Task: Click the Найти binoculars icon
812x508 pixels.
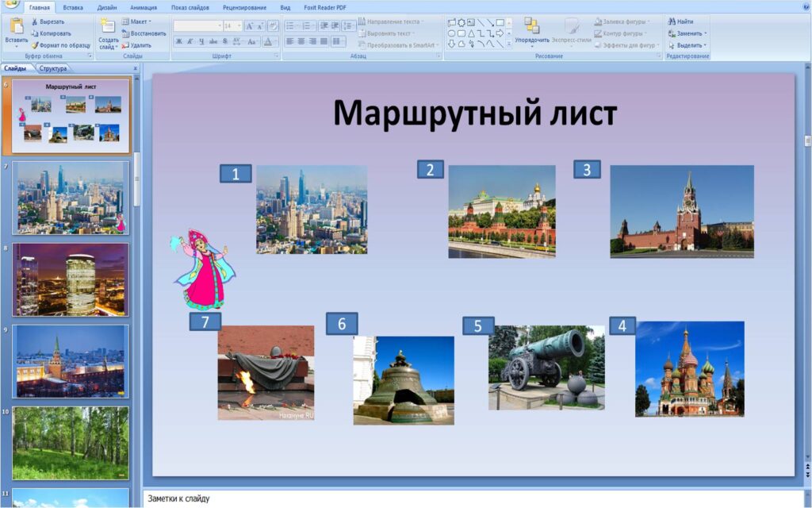Action: pyautogui.click(x=671, y=21)
